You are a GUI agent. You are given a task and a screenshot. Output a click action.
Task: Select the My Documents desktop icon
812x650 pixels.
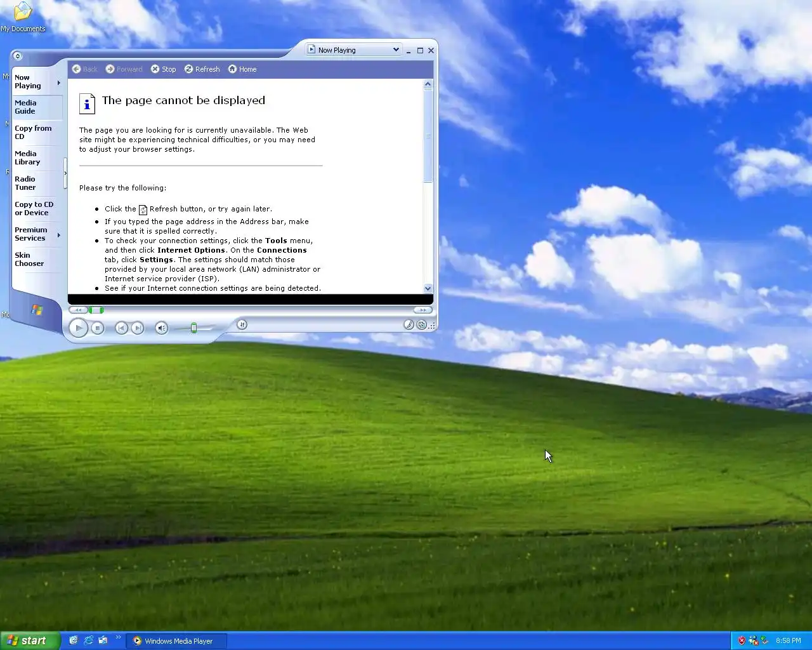(23, 17)
